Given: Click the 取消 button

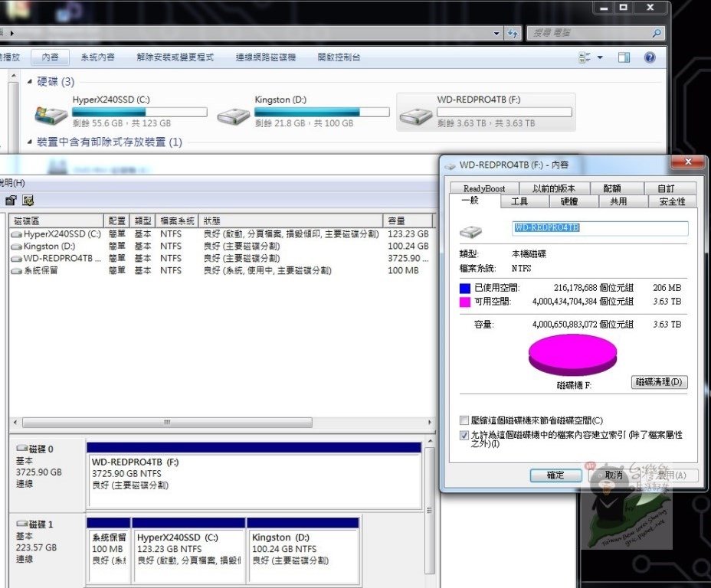Looking at the screenshot, I should (613, 475).
